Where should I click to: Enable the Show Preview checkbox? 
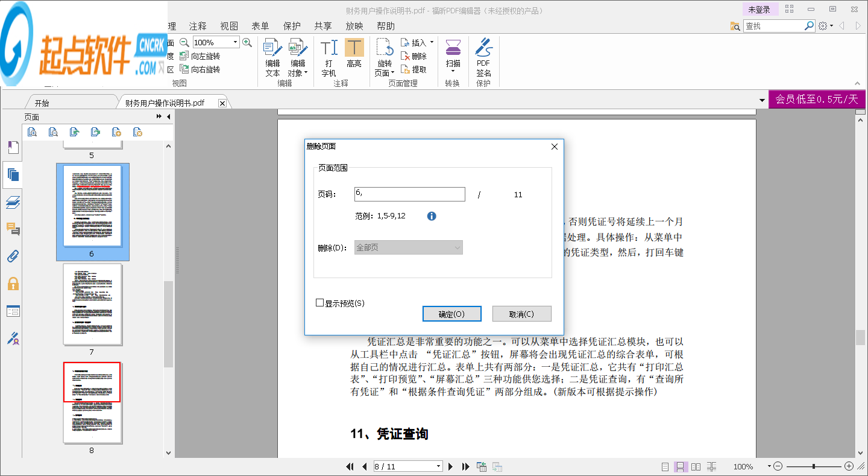[320, 303]
